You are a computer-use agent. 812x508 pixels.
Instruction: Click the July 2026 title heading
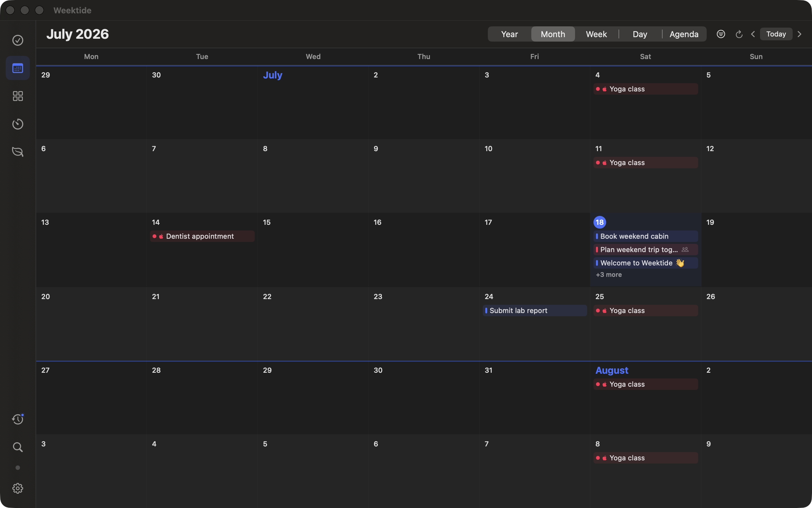pyautogui.click(x=77, y=34)
